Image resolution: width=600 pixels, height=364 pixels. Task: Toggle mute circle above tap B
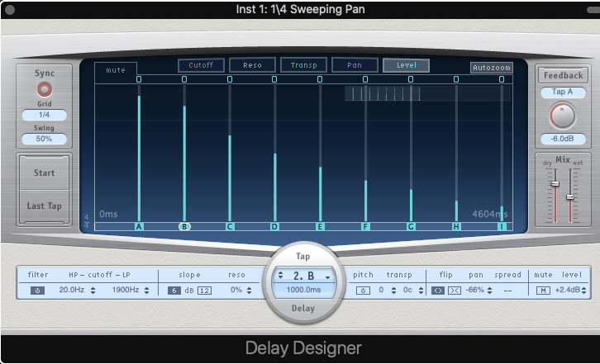184,79
